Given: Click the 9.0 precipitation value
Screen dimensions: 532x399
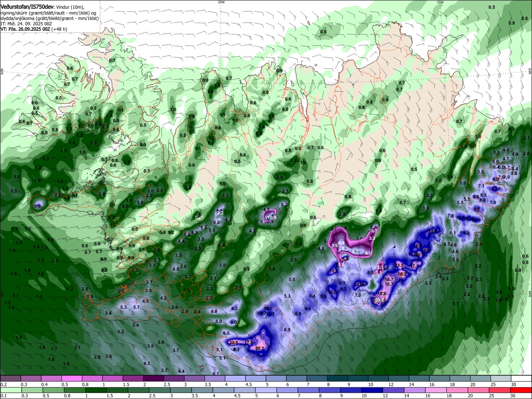Looking at the screenshot, I should coord(234,322).
